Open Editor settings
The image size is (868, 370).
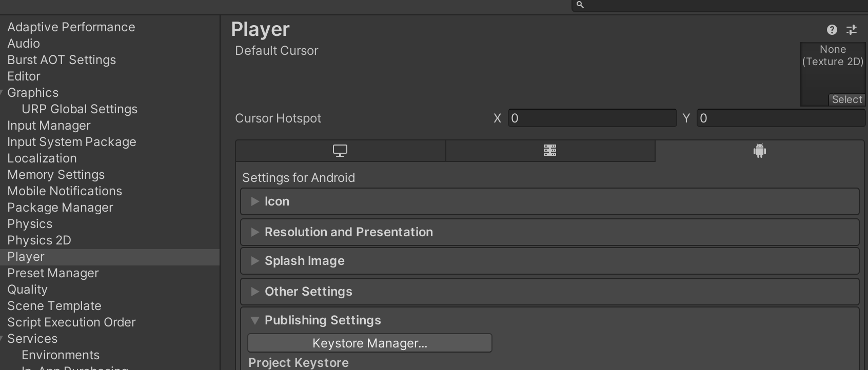pyautogui.click(x=24, y=76)
